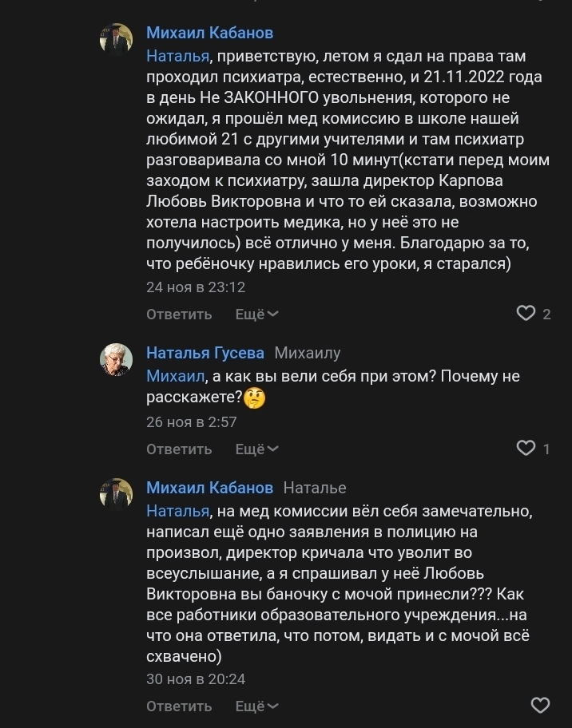Expand Ещё menu under the 24 ноя comment

point(256,315)
